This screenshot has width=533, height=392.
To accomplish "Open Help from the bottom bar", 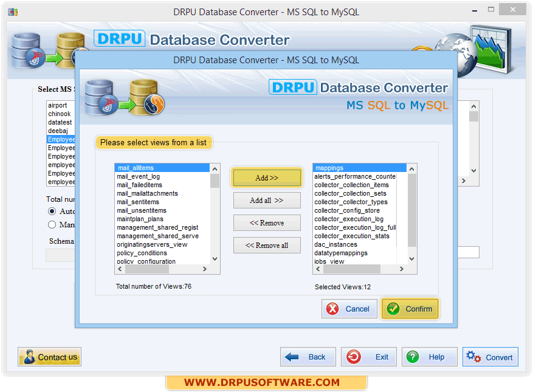I will [429, 357].
